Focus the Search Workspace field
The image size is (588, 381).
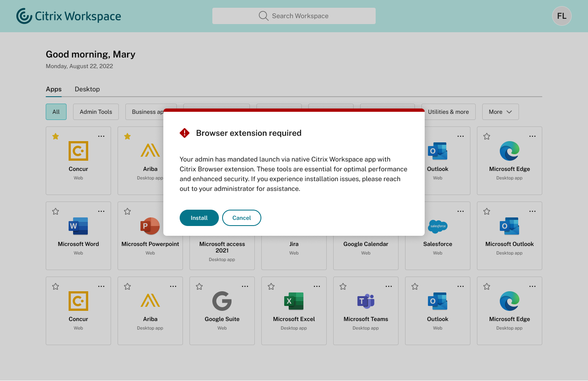294,16
